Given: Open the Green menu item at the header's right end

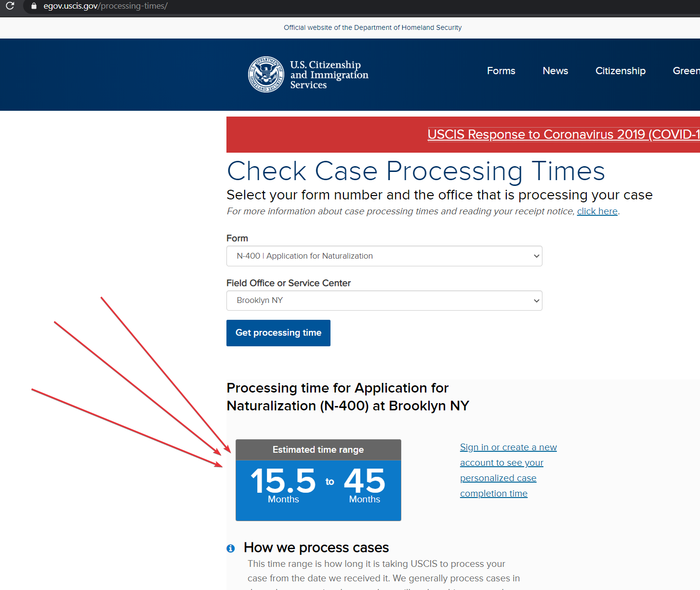Looking at the screenshot, I should coord(686,71).
